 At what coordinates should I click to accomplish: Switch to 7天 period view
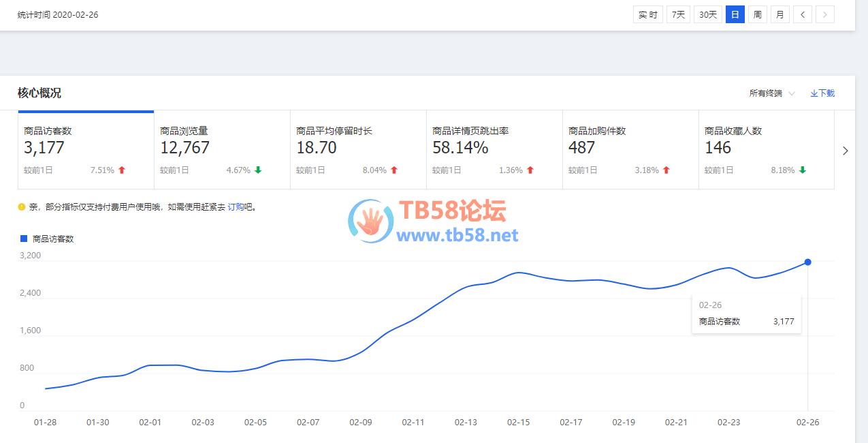(677, 14)
